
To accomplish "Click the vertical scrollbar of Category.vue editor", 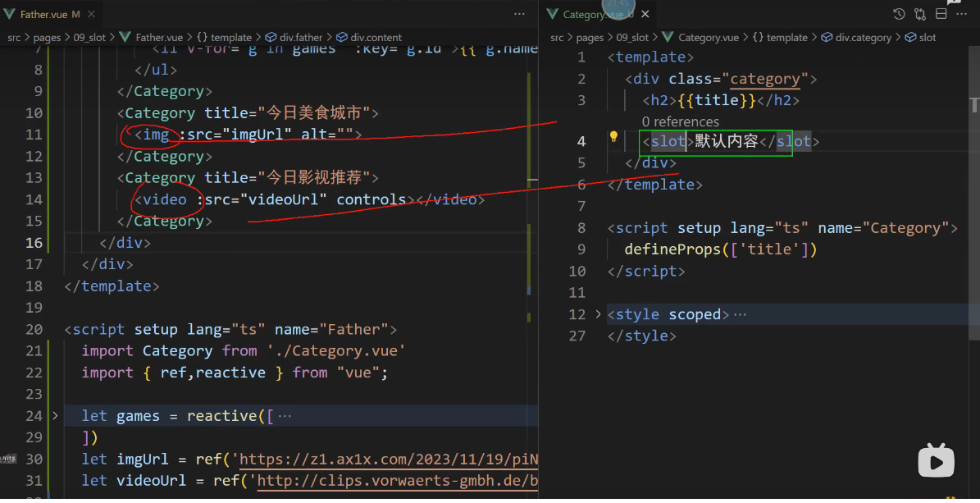I will [974, 194].
